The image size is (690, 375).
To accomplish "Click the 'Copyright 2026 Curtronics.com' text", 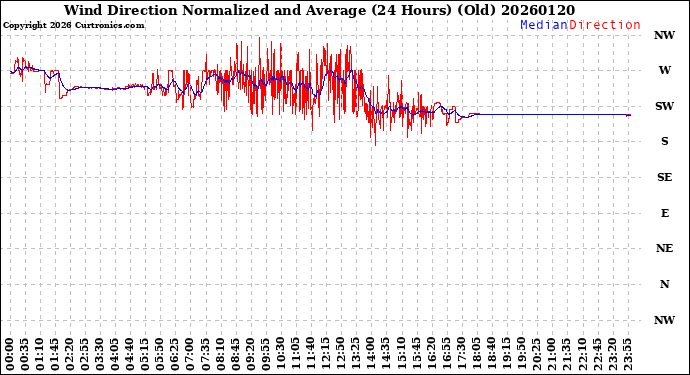I will [73, 25].
